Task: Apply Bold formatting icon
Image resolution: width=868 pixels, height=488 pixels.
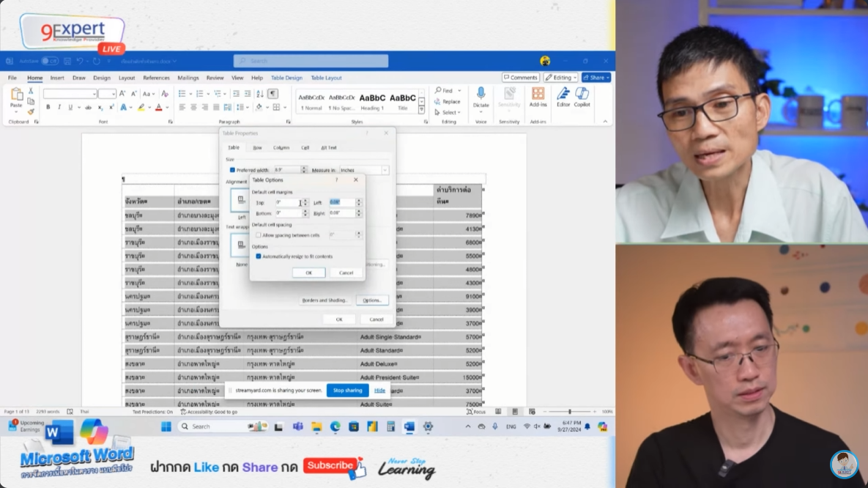Action: [48, 107]
